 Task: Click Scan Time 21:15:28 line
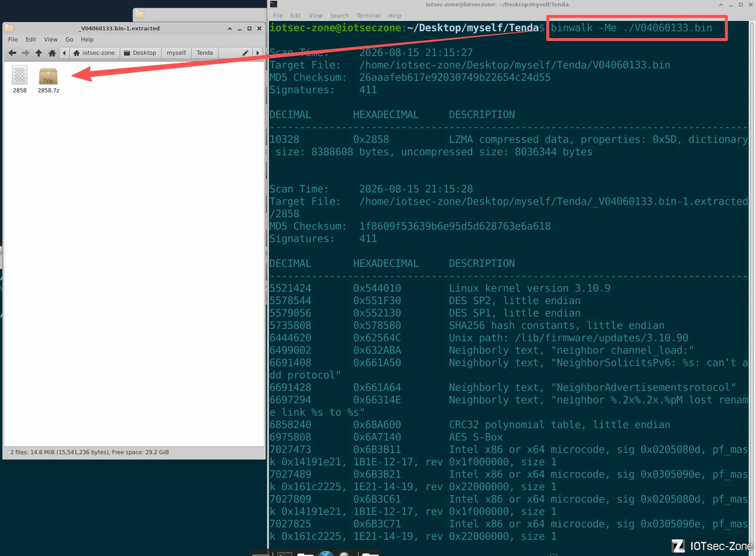[x=371, y=189]
